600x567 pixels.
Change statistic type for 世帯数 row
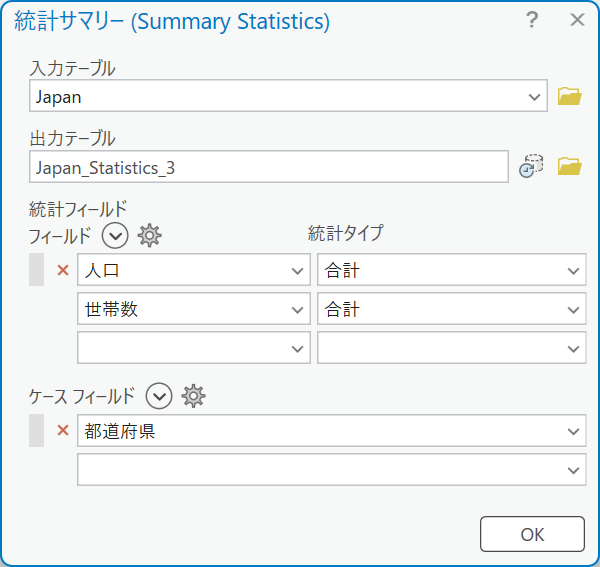coord(452,309)
